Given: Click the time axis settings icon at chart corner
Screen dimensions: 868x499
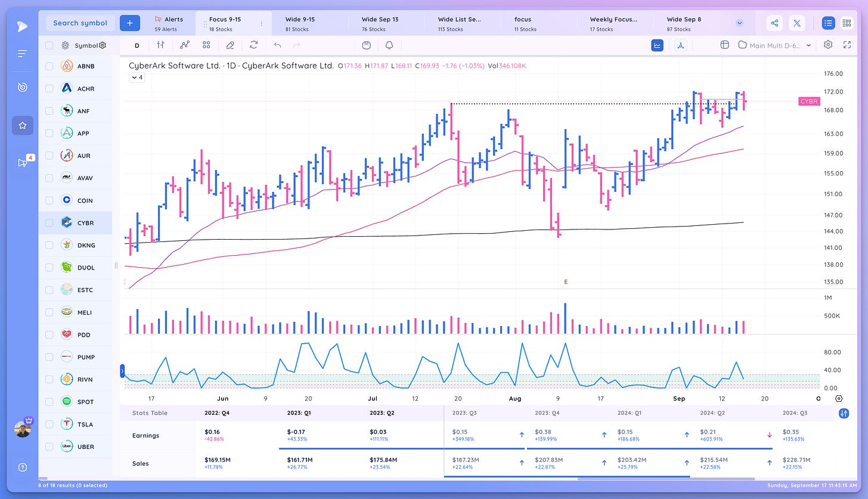Looking at the screenshot, I should tap(839, 398).
